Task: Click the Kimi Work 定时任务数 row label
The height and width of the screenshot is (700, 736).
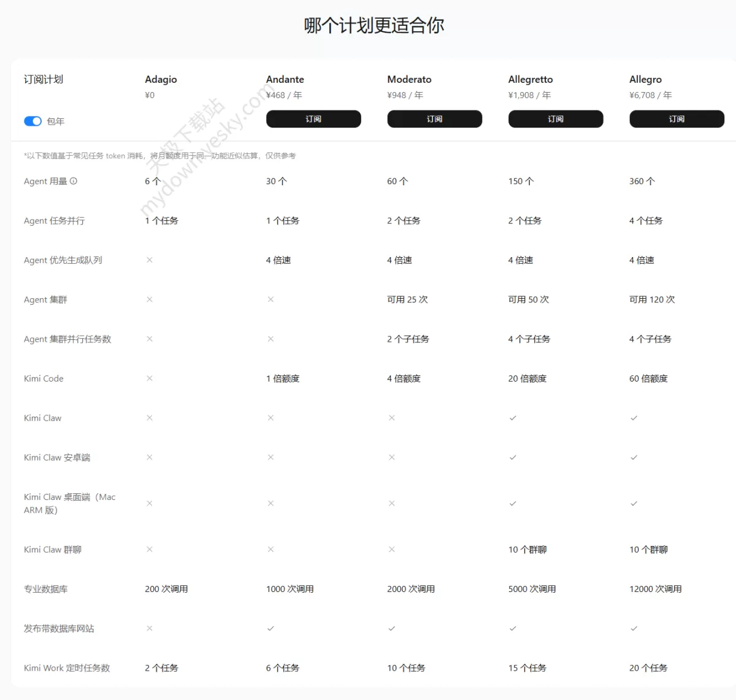Action: (x=67, y=668)
